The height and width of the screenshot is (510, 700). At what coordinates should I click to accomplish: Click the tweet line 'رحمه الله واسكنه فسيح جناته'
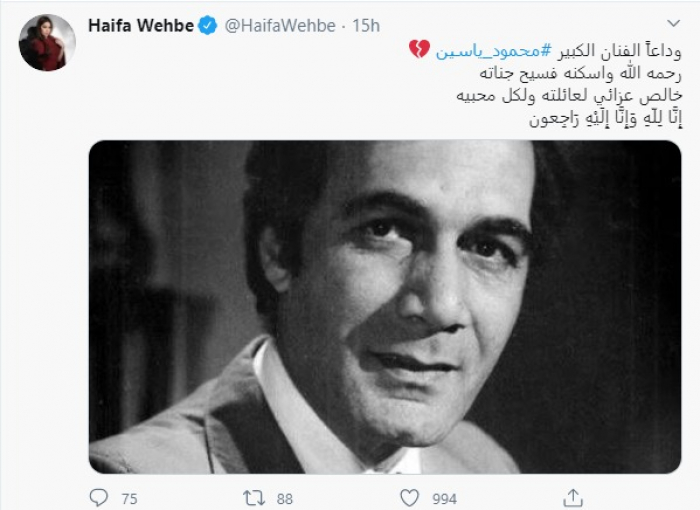click(x=580, y=74)
